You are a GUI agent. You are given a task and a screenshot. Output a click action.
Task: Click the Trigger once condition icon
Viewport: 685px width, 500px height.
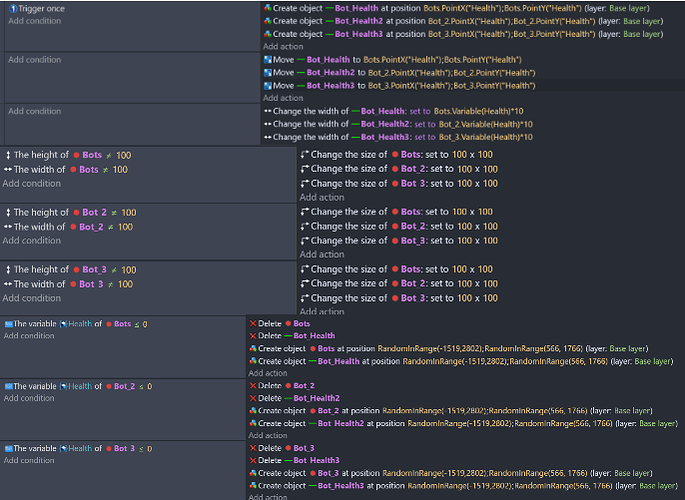(13, 9)
